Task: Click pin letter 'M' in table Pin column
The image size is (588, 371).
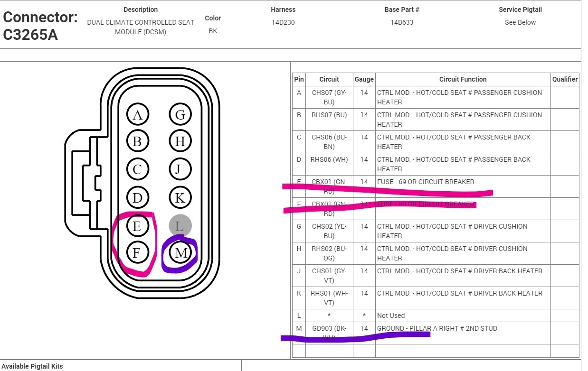Action: tap(299, 328)
